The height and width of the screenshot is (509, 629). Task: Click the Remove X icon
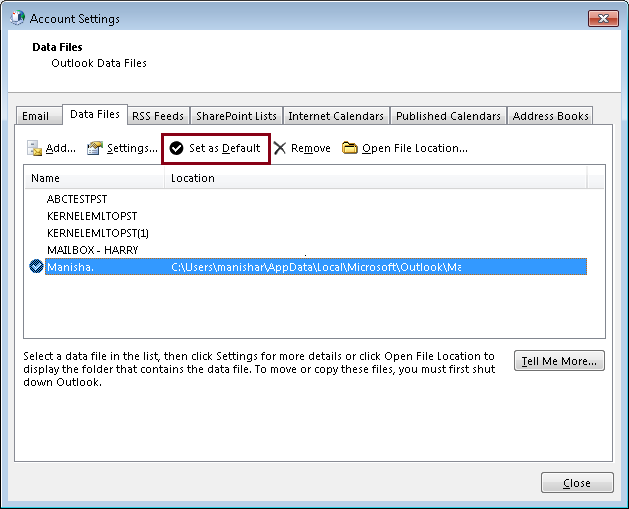(x=280, y=148)
